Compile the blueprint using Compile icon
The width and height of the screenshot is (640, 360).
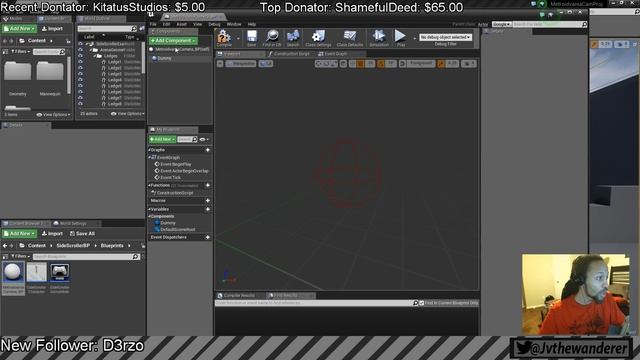pyautogui.click(x=224, y=38)
